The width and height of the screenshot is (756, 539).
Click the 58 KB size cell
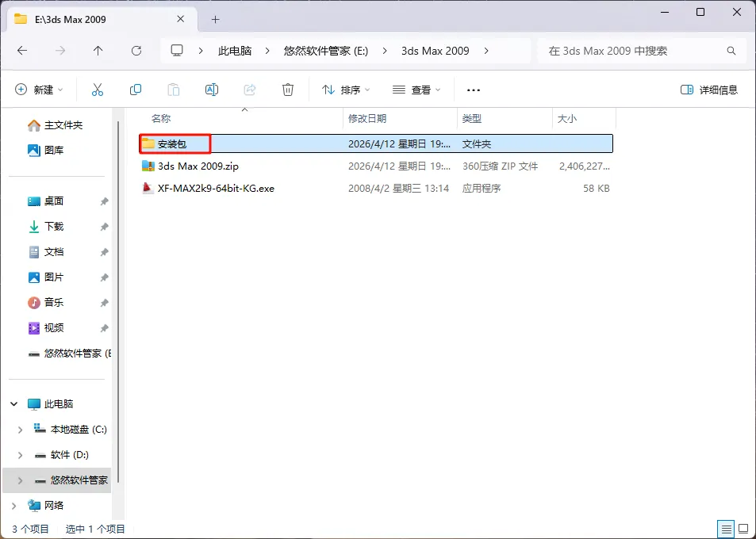pos(597,189)
